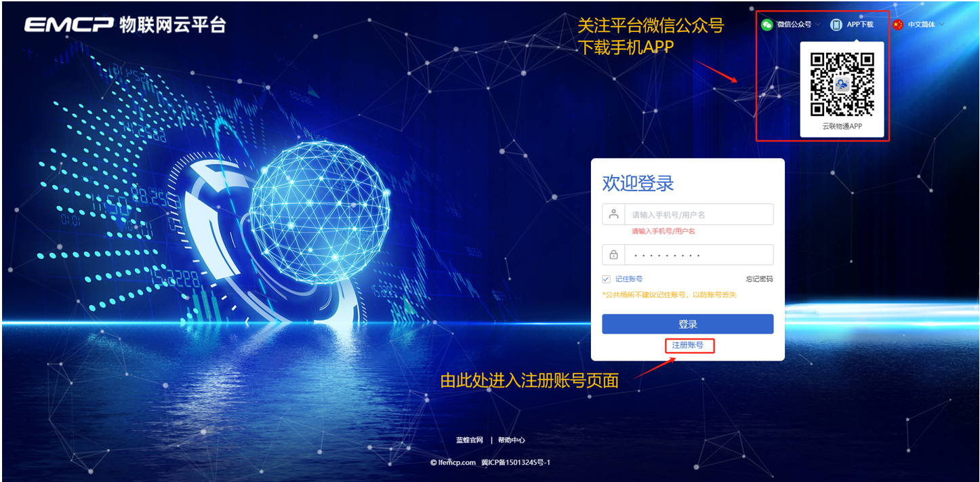Image resolution: width=980 pixels, height=482 pixels.
Task: Click the phone icon beside APP下载
Action: pos(836,24)
